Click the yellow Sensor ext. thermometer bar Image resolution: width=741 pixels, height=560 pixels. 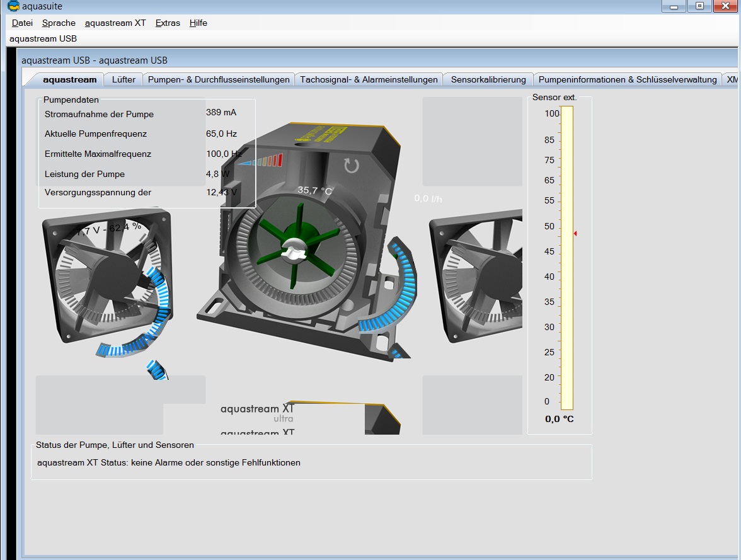pos(566,258)
